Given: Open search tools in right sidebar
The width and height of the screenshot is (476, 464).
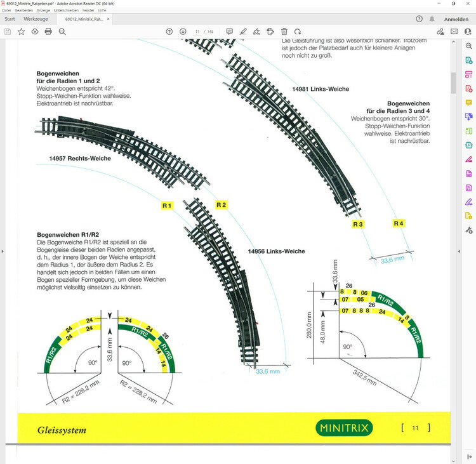Looking at the screenshot, I should pos(469,46).
